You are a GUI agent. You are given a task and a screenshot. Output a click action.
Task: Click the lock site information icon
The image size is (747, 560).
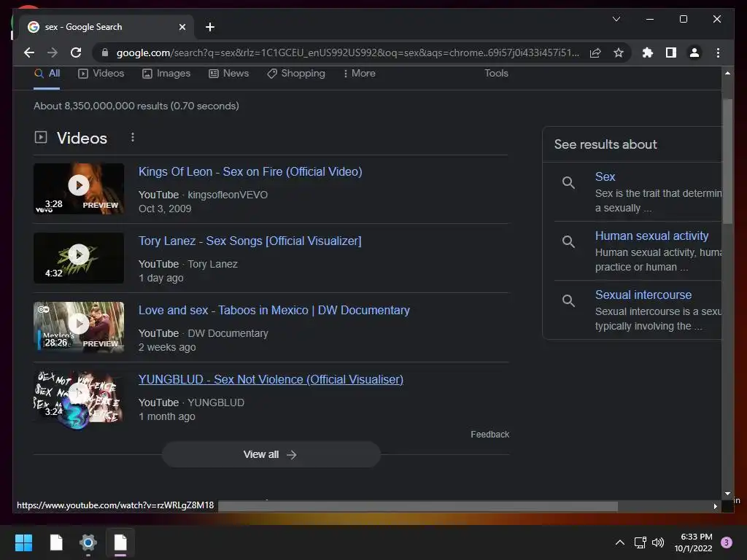pos(105,52)
